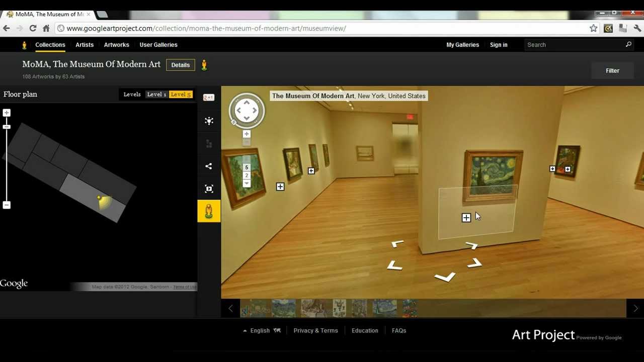Image resolution: width=644 pixels, height=362 pixels.
Task: Open the Artists menu
Action: point(85,45)
